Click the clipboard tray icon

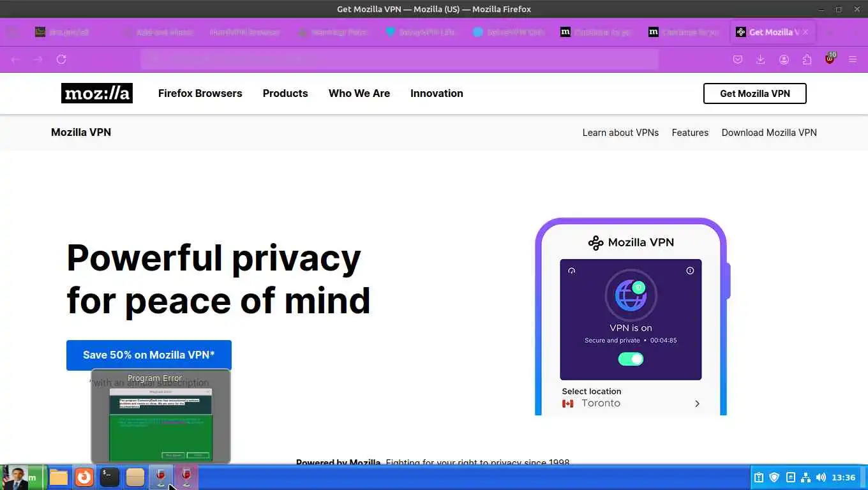pyautogui.click(x=759, y=477)
